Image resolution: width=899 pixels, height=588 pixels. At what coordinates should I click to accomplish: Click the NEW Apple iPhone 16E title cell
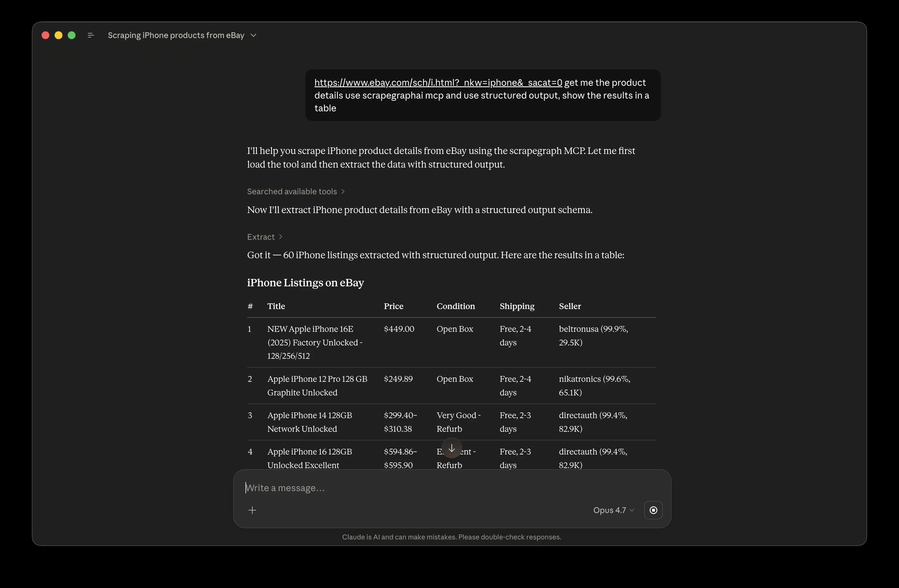pos(315,342)
